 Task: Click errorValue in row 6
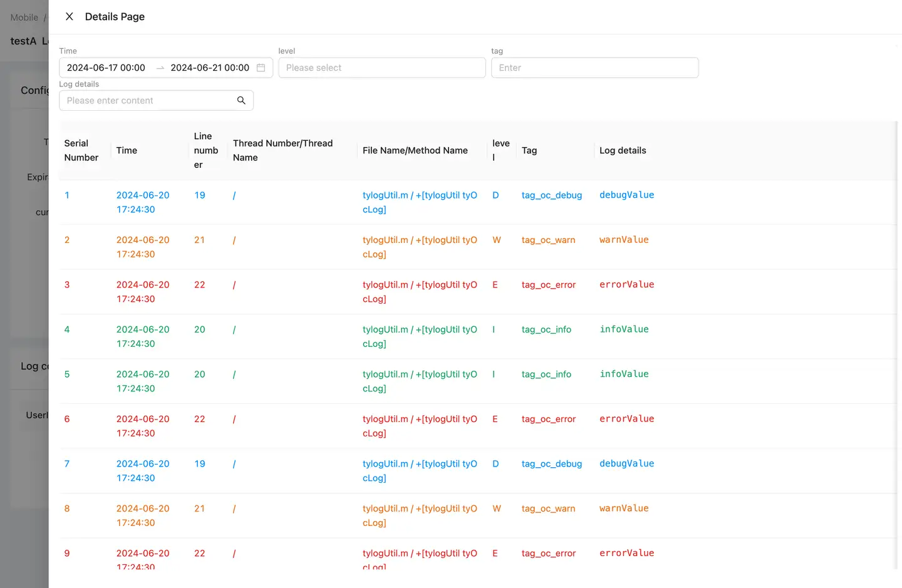click(x=626, y=419)
